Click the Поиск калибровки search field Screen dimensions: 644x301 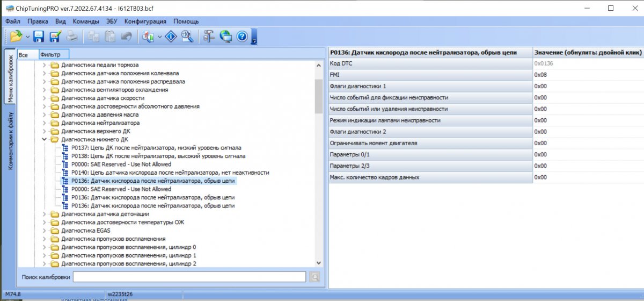point(189,277)
